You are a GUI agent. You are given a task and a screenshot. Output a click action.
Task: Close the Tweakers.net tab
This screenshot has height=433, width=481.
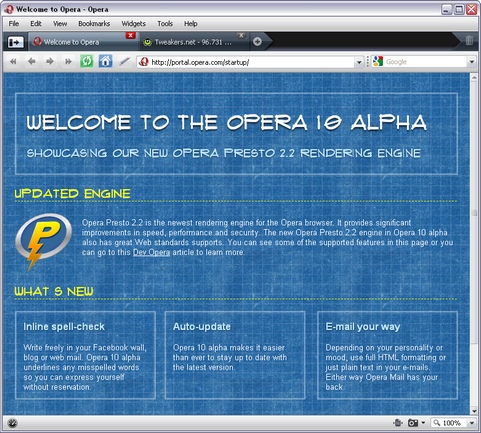241,35
